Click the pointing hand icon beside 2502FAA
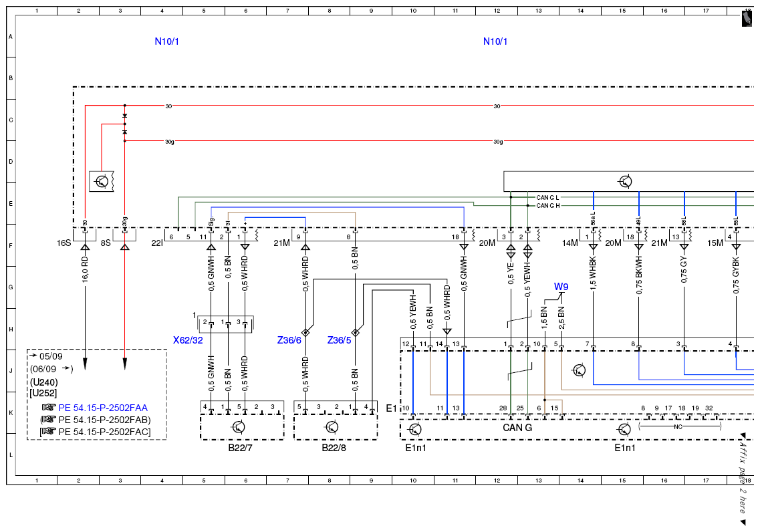 49,408
